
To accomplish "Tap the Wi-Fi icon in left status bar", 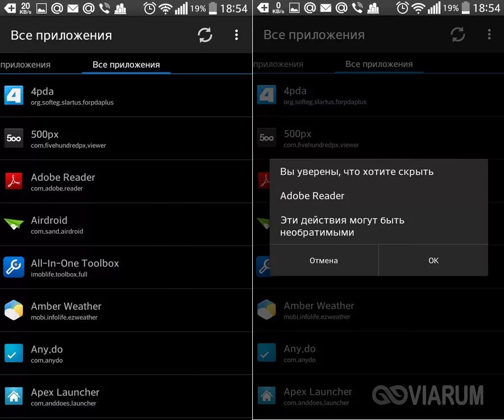I will click(x=165, y=9).
